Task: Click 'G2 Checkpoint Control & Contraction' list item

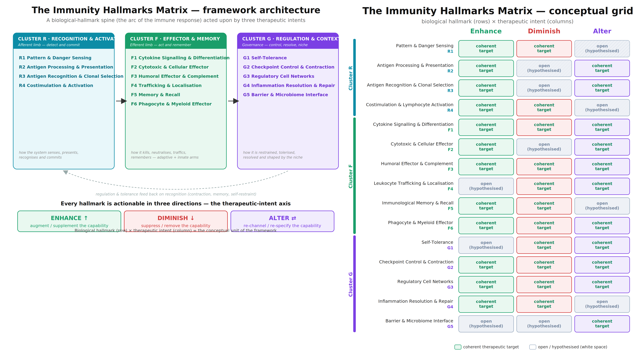Action: tap(289, 67)
